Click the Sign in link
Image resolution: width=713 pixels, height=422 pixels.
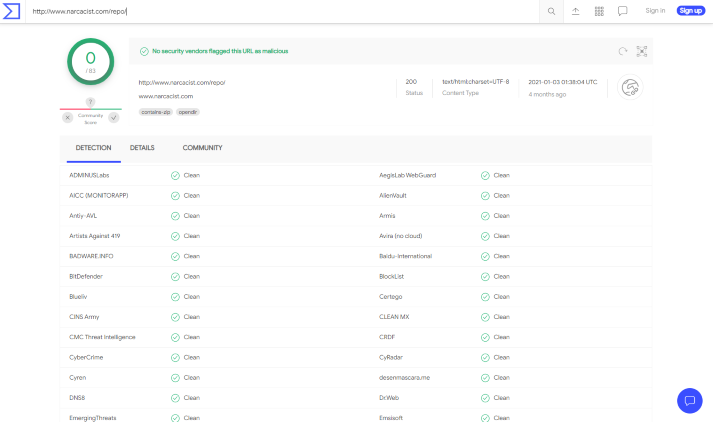[655, 10]
